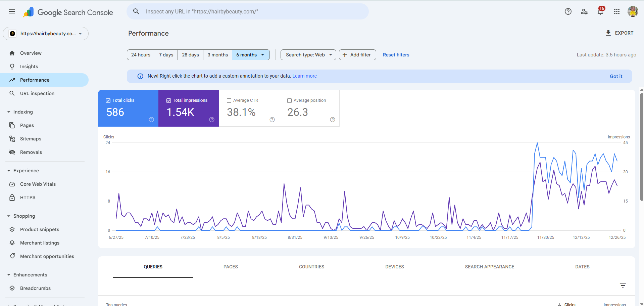This screenshot has height=306, width=644.
Task: Dismiss the annotation banner with Got it
Action: click(616, 76)
